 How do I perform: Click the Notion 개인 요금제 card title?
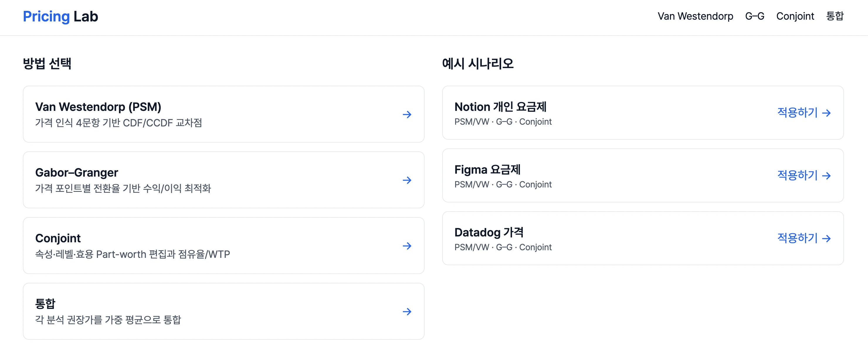click(500, 107)
